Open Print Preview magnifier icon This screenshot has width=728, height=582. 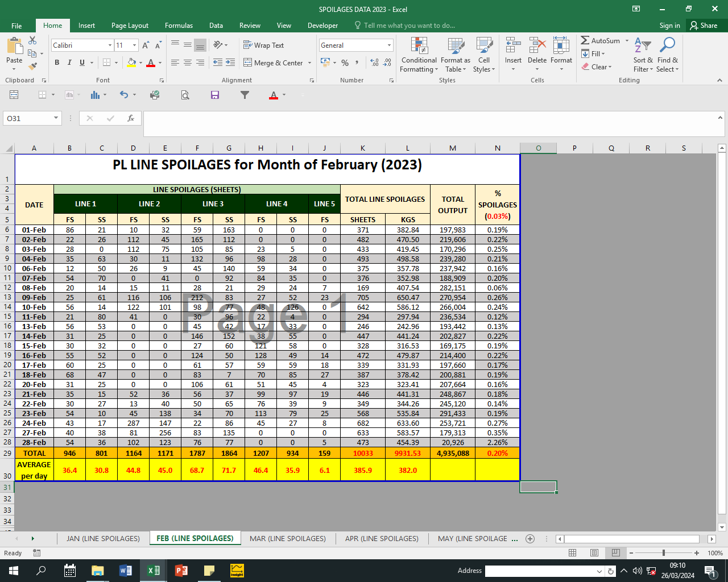click(x=185, y=95)
